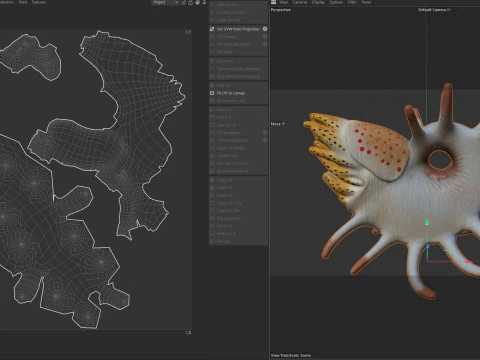This screenshot has width=480, height=360.
Task: Choose Boundary to Circle command
Action: [233, 163]
